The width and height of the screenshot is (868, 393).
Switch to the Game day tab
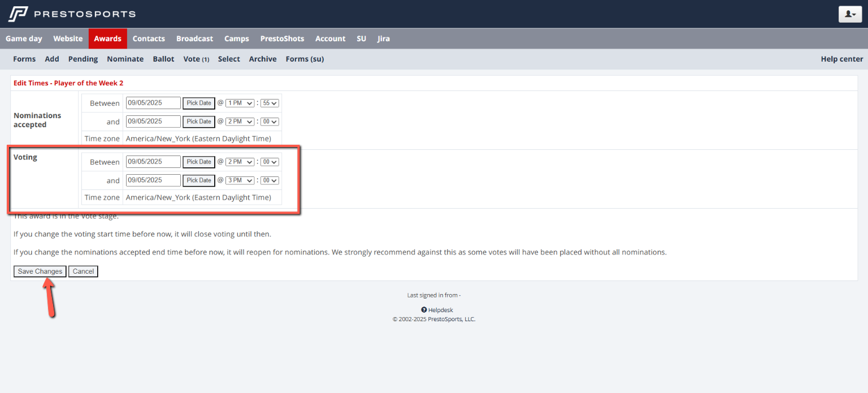(24, 38)
